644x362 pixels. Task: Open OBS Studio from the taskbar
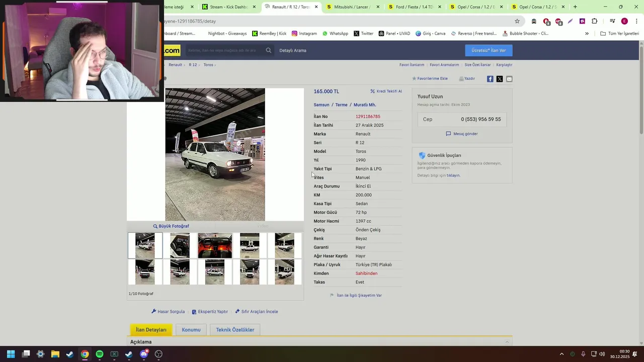(158, 354)
